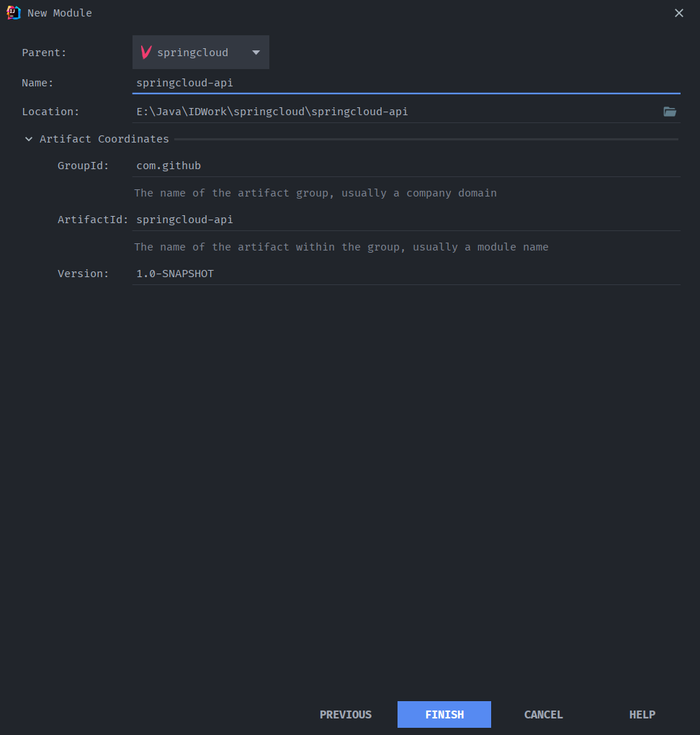Cancel the module creation

coord(543,715)
